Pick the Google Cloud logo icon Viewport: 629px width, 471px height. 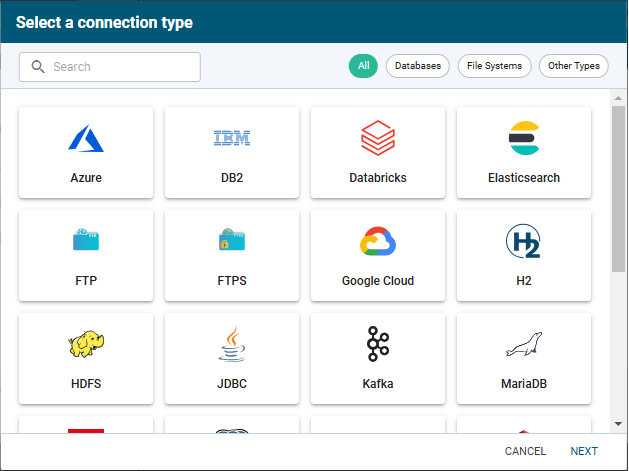tap(378, 241)
